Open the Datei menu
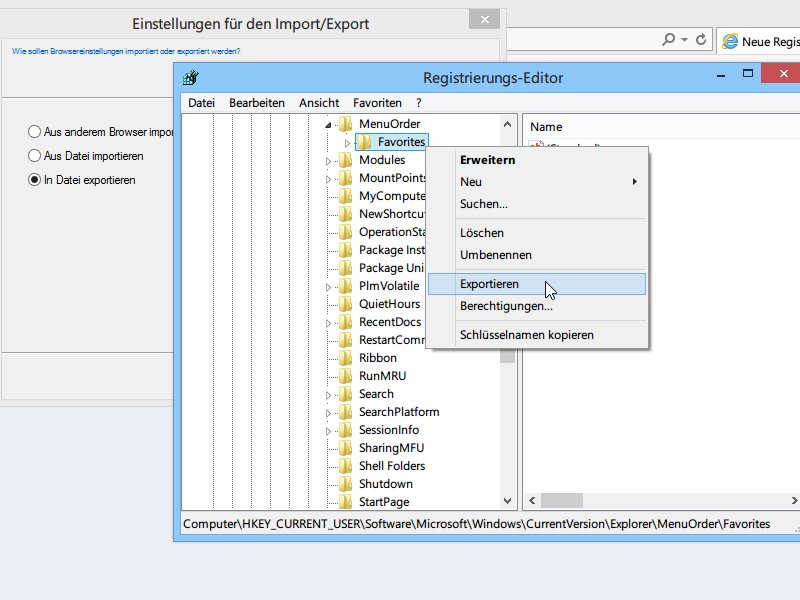The width and height of the screenshot is (800, 600). point(202,103)
